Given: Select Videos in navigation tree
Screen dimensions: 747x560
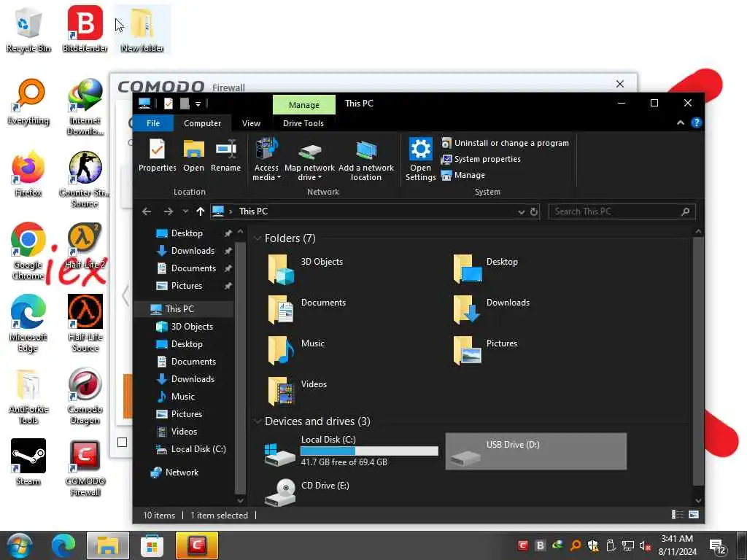Looking at the screenshot, I should click(184, 432).
